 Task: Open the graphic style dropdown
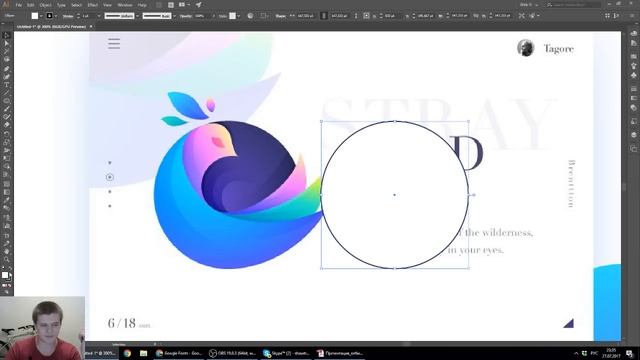tap(238, 16)
